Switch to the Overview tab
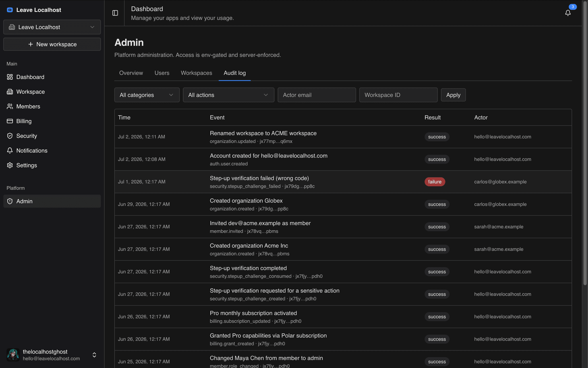This screenshot has height=368, width=588. pyautogui.click(x=131, y=73)
